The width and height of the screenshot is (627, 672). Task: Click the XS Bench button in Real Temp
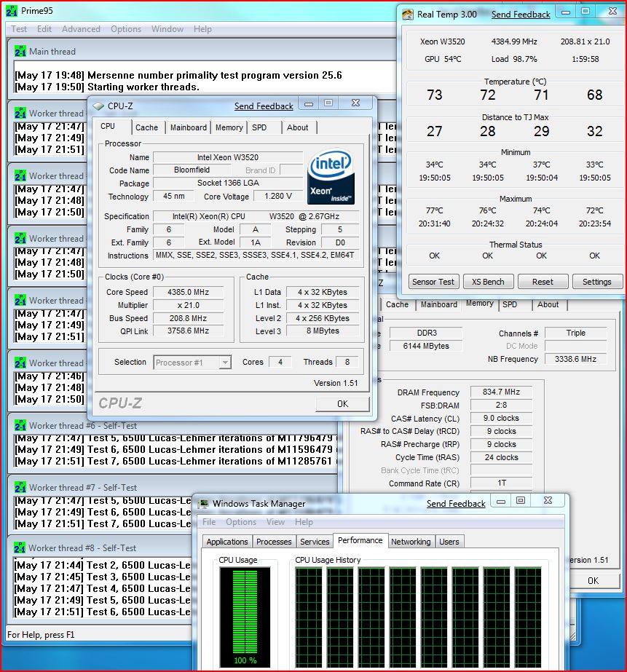(x=488, y=282)
